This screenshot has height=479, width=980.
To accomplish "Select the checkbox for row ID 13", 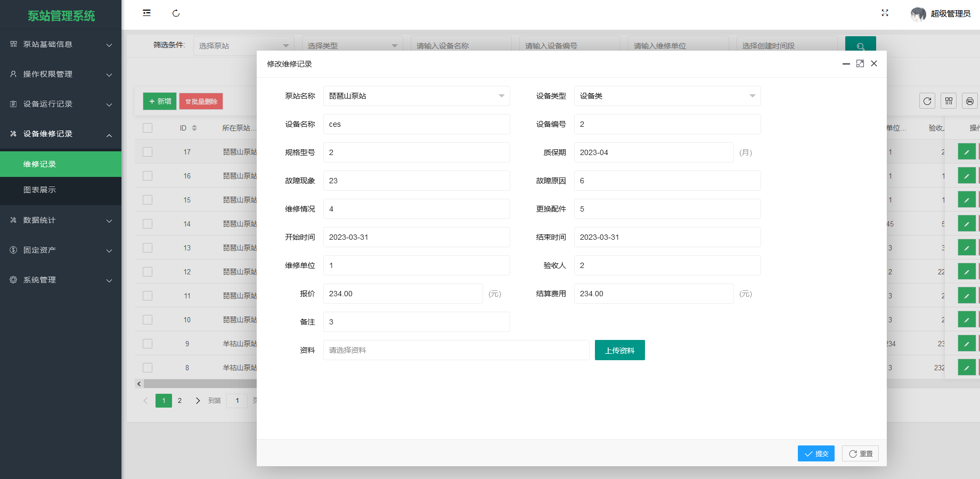I will (148, 248).
